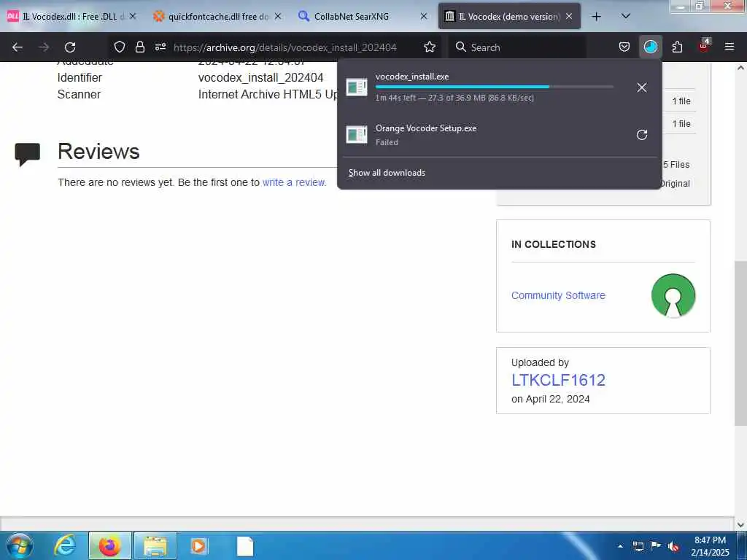Open the Extensions puzzle icon
Viewport: 747px width, 560px height.
pyautogui.click(x=677, y=47)
